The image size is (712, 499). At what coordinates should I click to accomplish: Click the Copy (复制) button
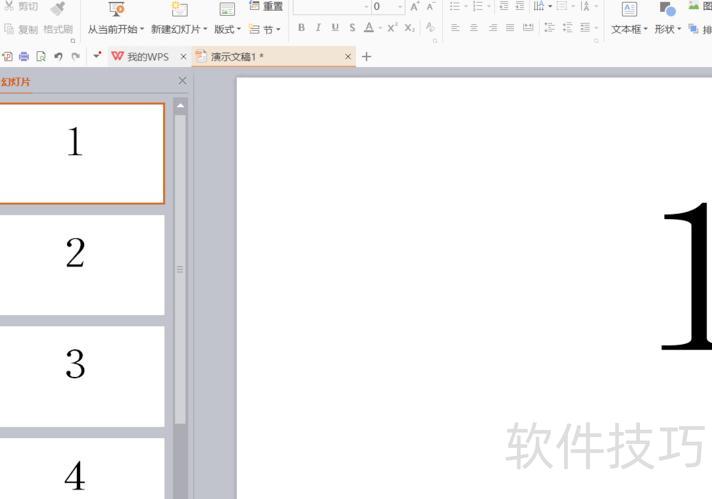coord(21,30)
